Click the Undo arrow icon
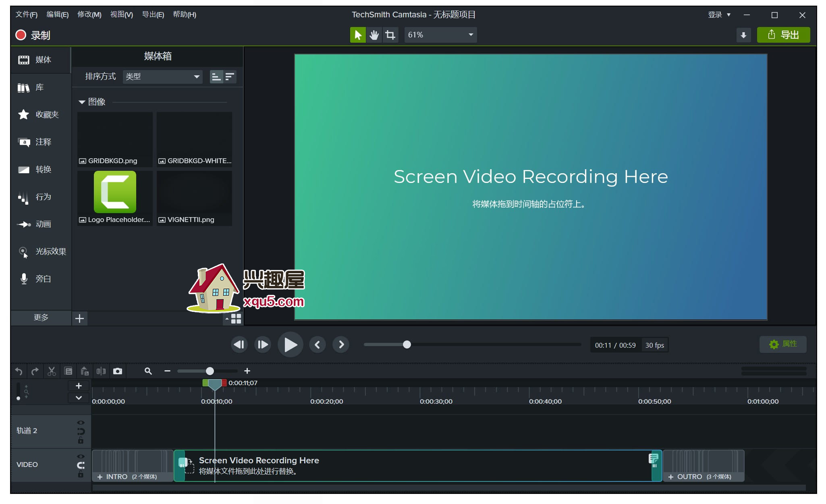 click(19, 371)
